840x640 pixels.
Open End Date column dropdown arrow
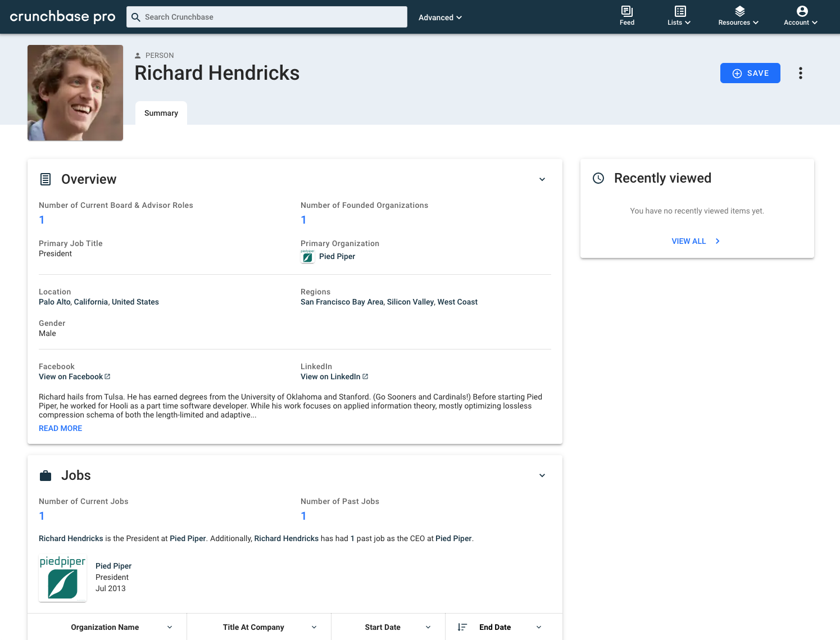tap(539, 627)
